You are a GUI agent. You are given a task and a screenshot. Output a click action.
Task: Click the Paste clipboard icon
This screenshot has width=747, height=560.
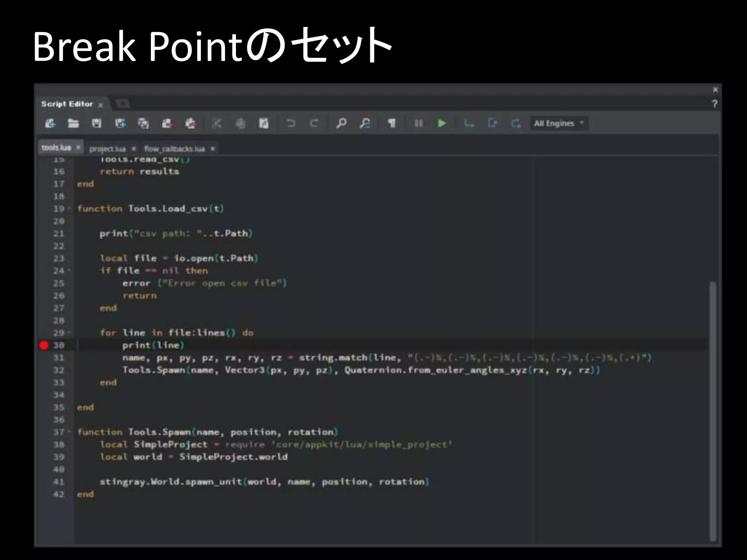pyautogui.click(x=263, y=123)
